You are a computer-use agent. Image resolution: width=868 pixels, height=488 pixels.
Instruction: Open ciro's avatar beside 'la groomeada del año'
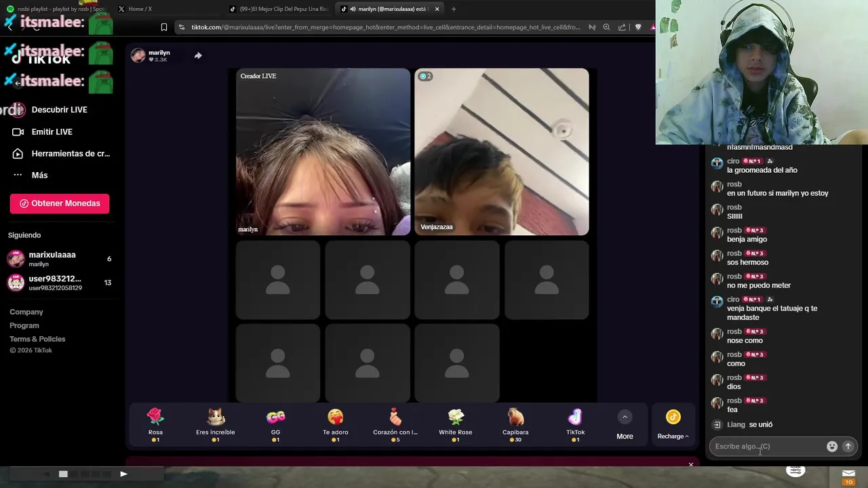[717, 163]
